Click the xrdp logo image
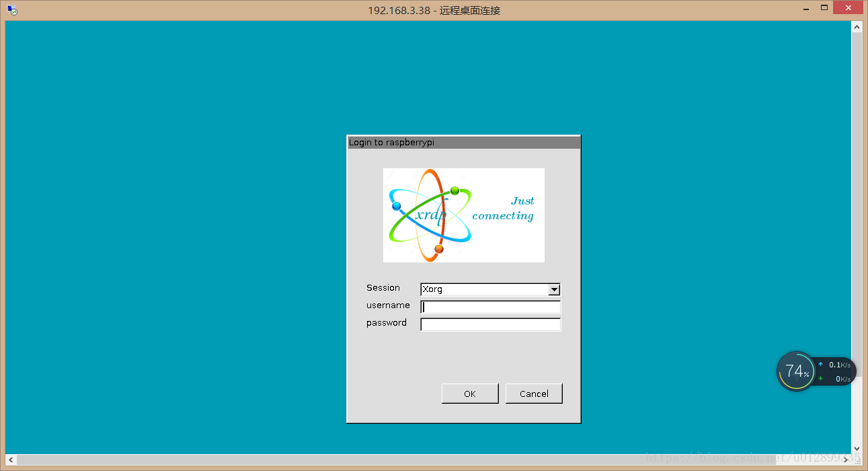The height and width of the screenshot is (471, 868). [464, 215]
